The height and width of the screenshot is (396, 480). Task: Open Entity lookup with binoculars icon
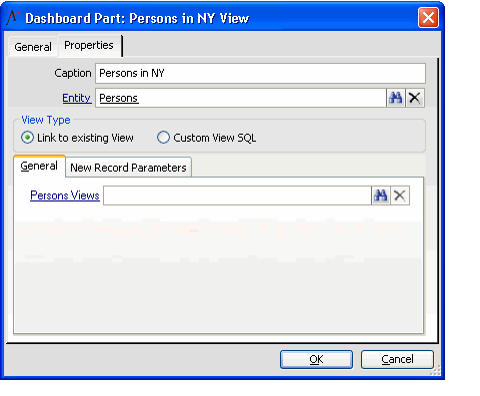pyautogui.click(x=396, y=98)
